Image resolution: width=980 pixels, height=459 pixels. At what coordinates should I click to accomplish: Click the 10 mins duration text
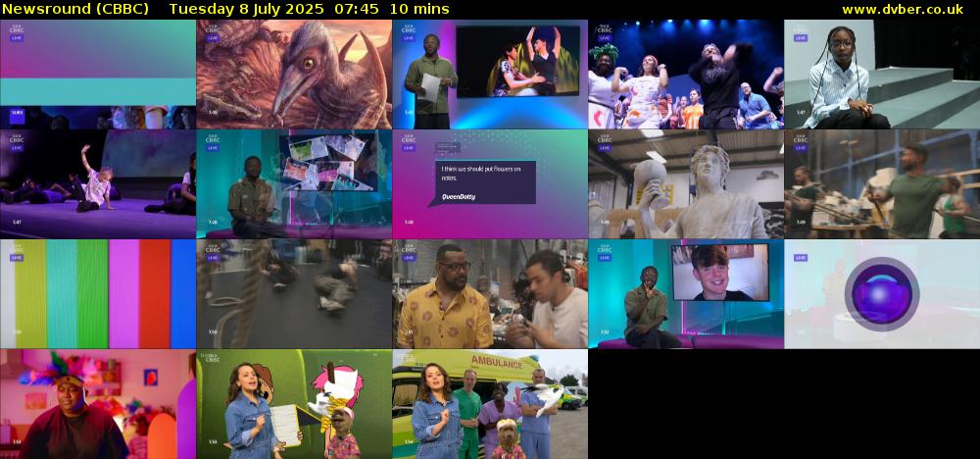(x=419, y=9)
